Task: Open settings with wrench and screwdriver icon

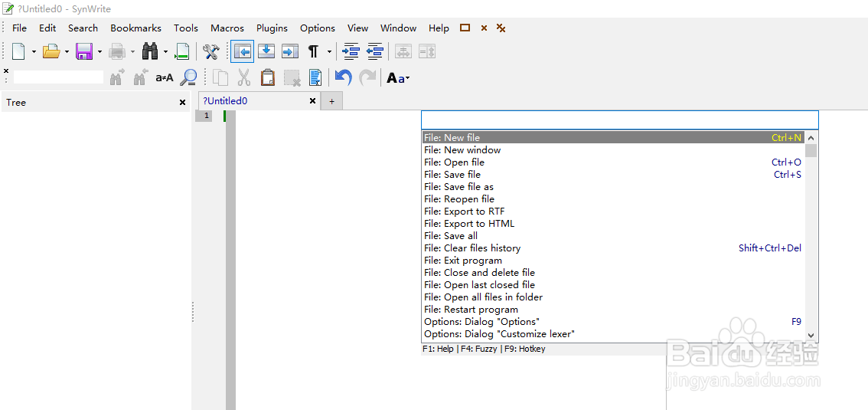Action: 211,51
